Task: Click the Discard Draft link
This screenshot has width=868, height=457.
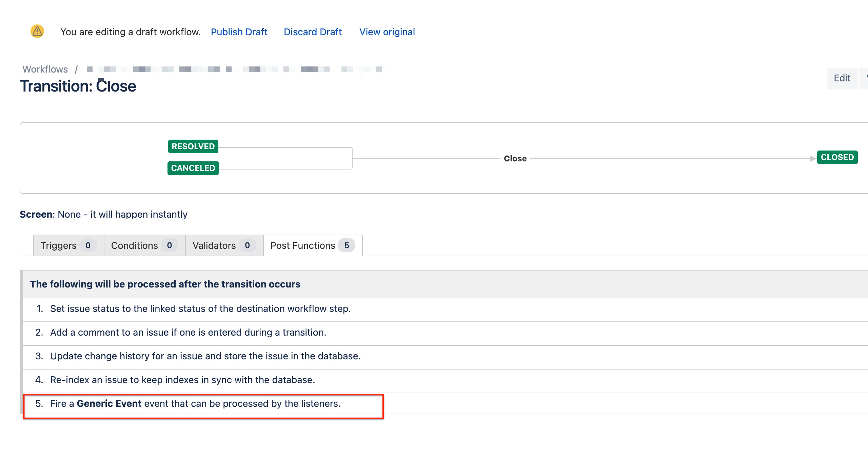Action: point(313,32)
